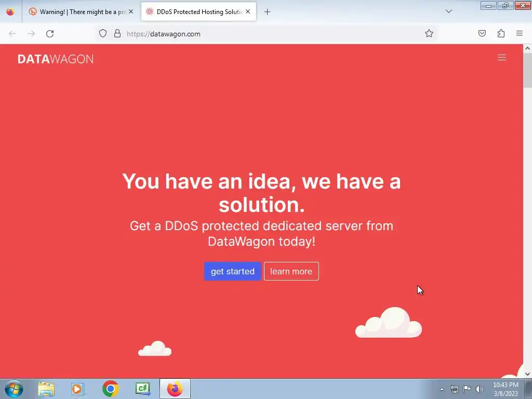Click the network status tray icon

point(454,389)
